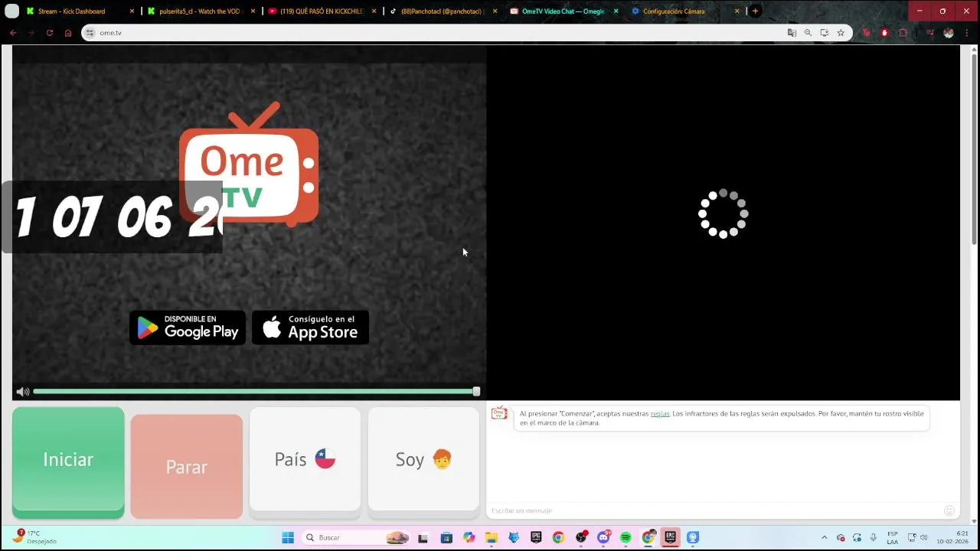This screenshot has height=551, width=980.
Task: Open Discord from the taskbar
Action: 603,538
